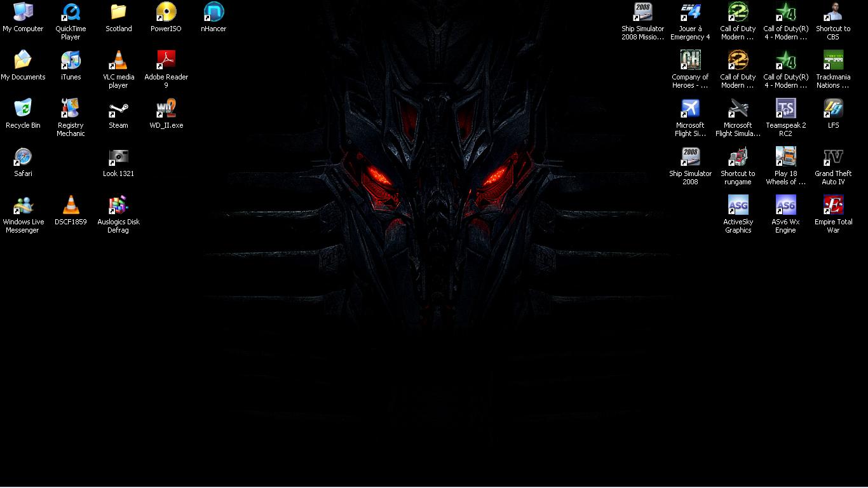Select the VLC media player shortcut

pyautogui.click(x=118, y=60)
